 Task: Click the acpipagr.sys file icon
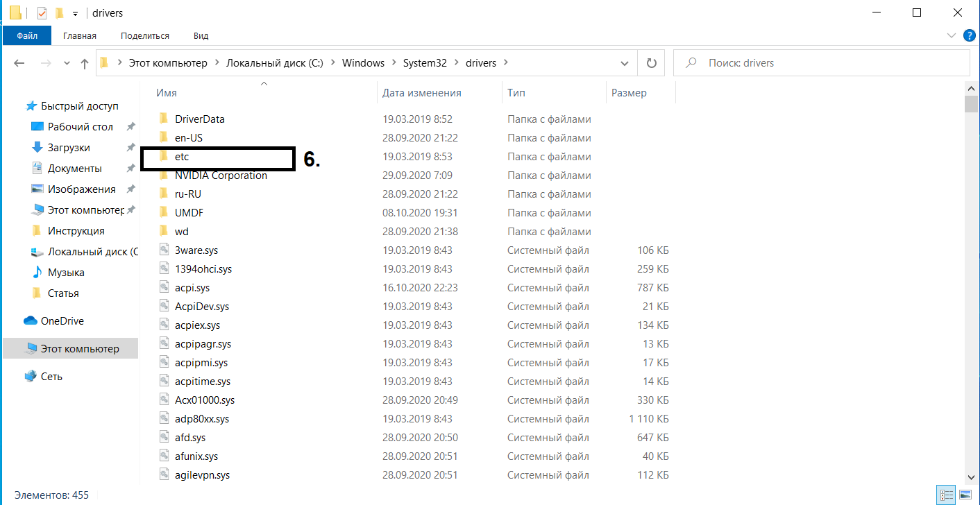coord(164,344)
